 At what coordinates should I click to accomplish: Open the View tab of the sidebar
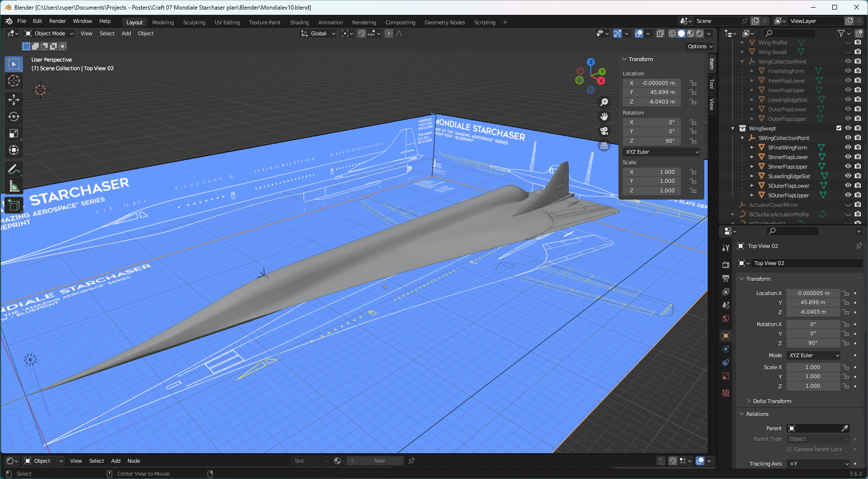pyautogui.click(x=711, y=104)
